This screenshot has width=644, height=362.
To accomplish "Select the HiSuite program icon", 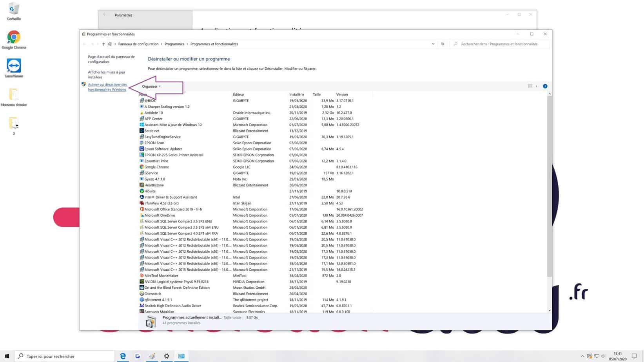I will (x=142, y=191).
